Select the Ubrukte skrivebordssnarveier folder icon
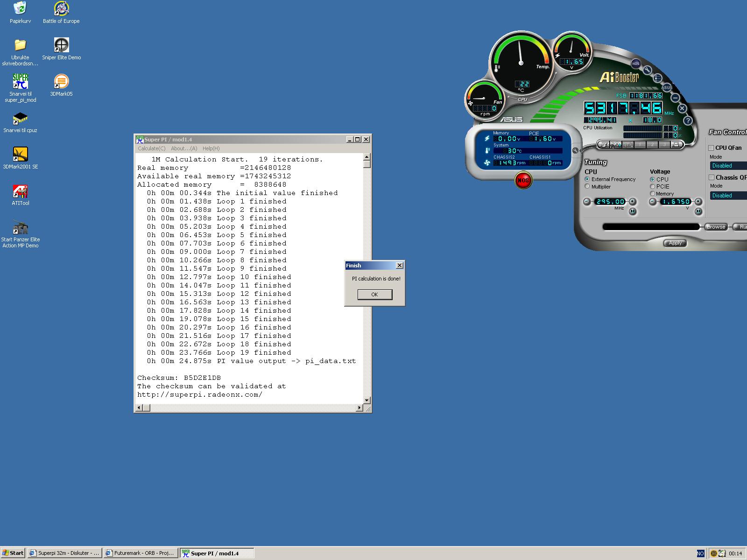 (x=20, y=52)
